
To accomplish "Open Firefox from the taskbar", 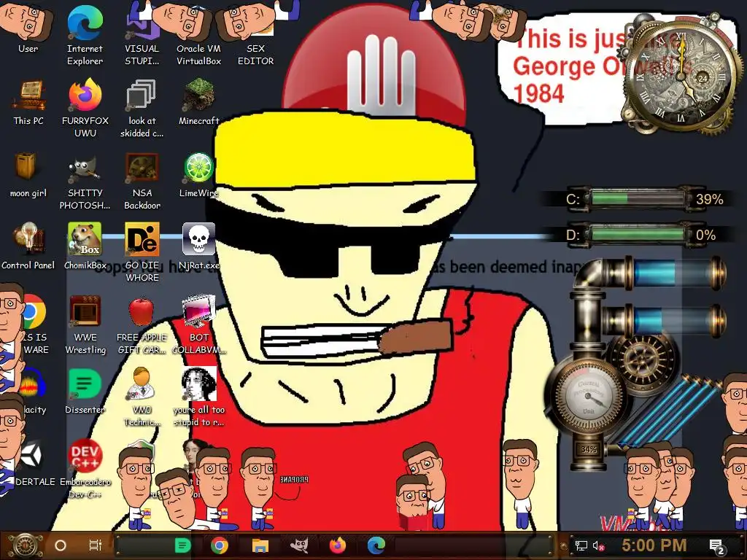I will [337, 545].
